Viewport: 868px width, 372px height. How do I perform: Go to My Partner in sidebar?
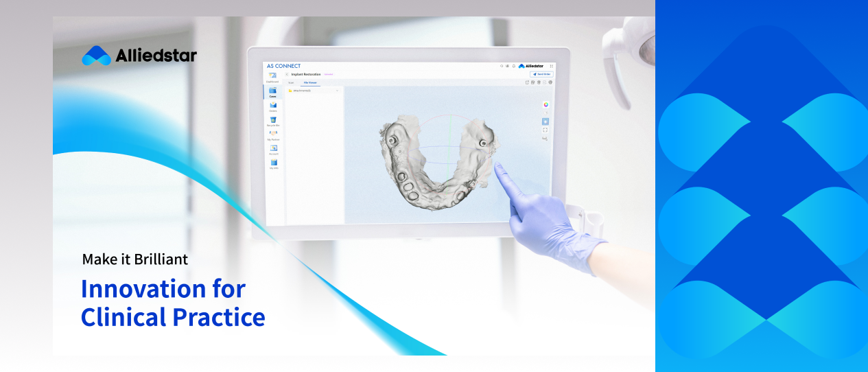273,135
